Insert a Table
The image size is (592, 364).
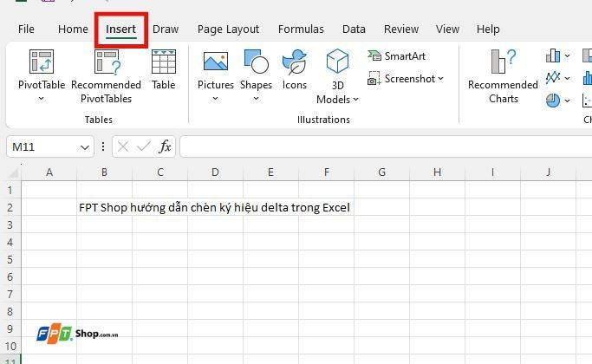(x=164, y=70)
